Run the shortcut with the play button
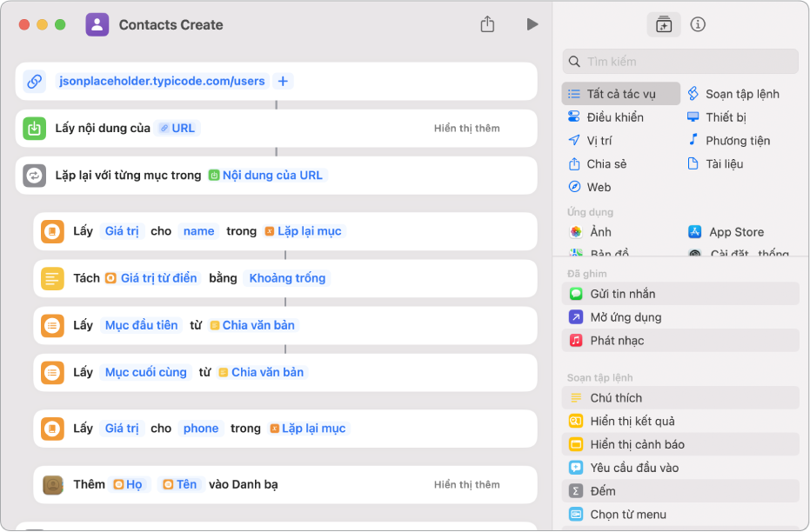 (532, 24)
